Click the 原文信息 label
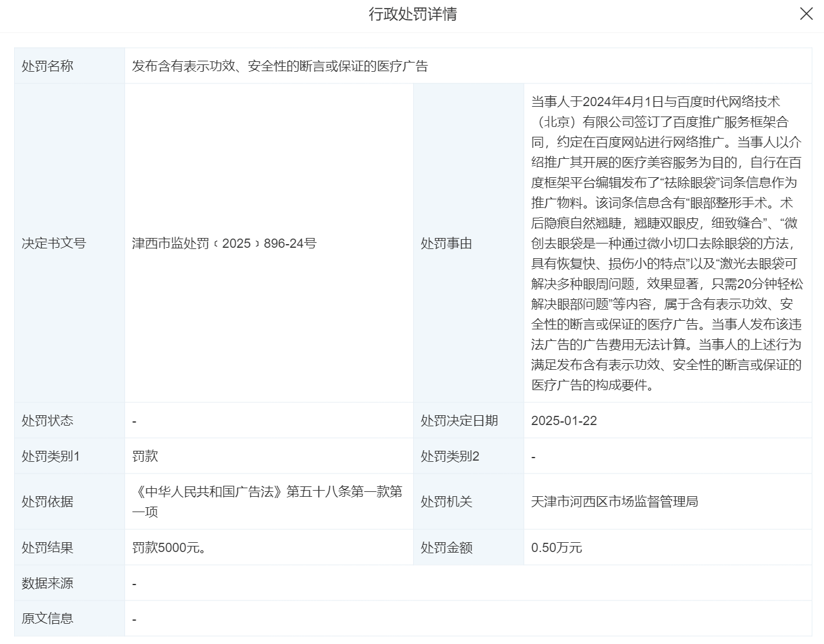Viewport: 824px width, 644px height. pos(47,619)
